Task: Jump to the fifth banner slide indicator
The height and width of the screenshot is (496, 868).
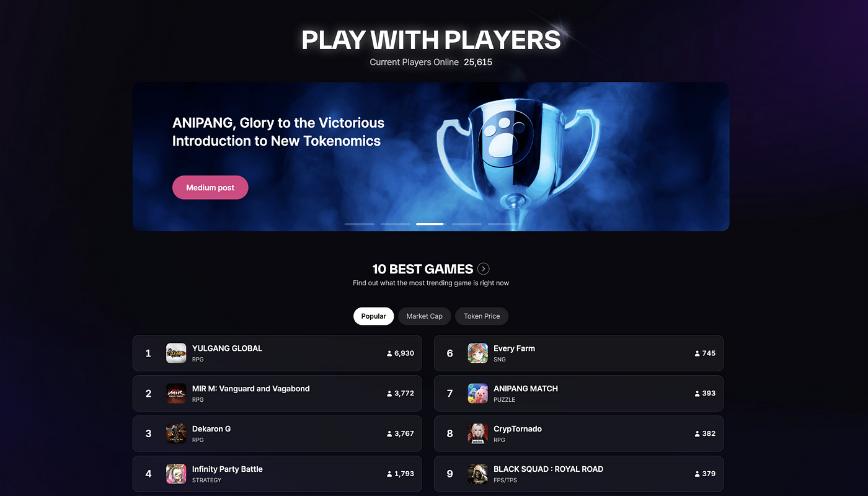Action: 502,224
